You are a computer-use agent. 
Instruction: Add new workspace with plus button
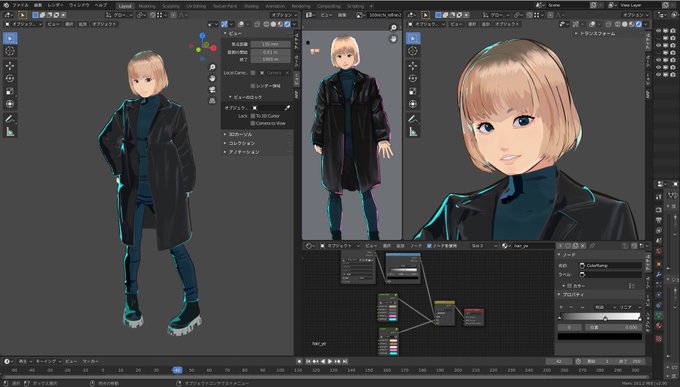[371, 6]
